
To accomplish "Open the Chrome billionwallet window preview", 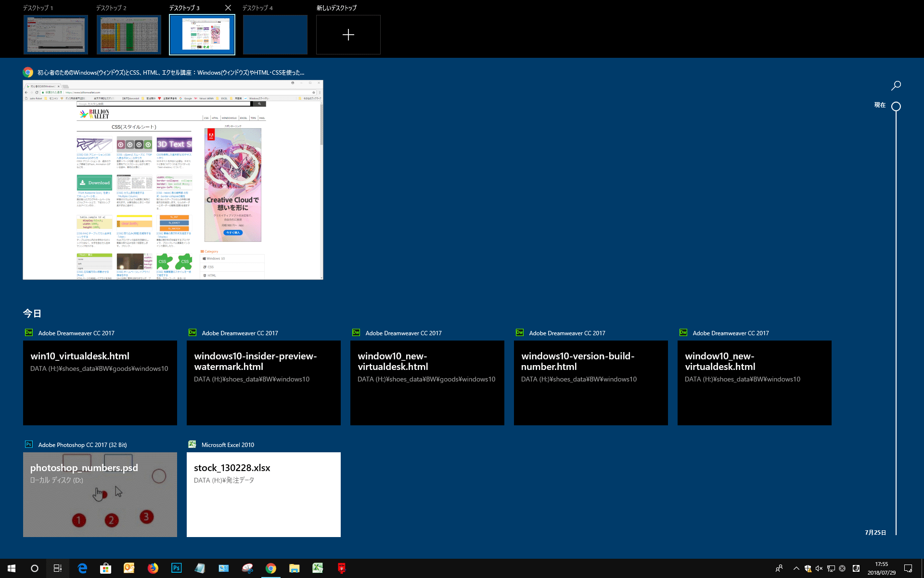I will click(173, 180).
